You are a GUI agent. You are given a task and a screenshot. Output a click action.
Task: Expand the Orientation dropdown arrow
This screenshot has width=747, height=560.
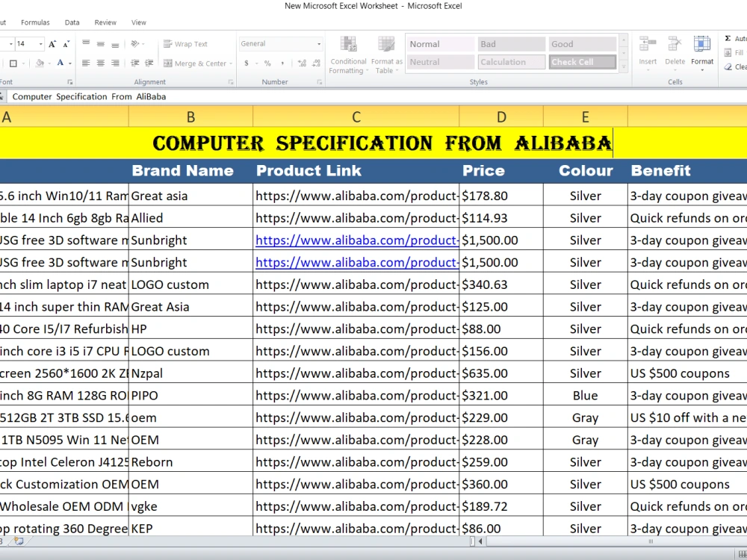pyautogui.click(x=143, y=44)
